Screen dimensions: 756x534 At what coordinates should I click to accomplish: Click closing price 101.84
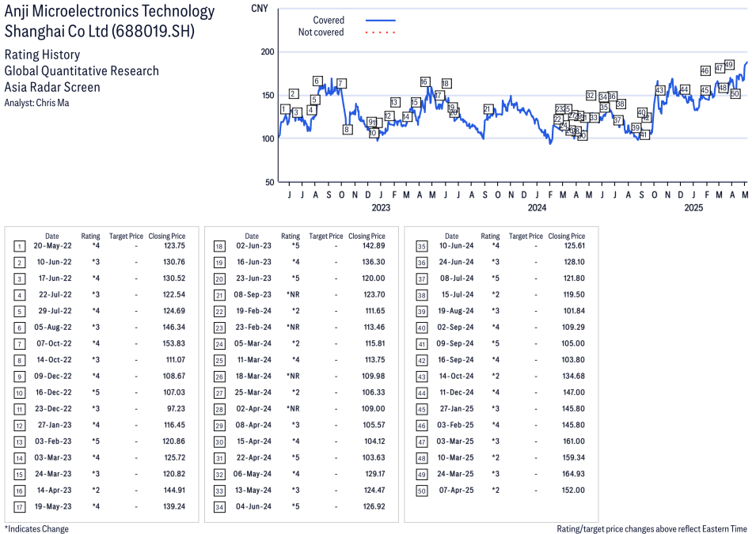(574, 311)
